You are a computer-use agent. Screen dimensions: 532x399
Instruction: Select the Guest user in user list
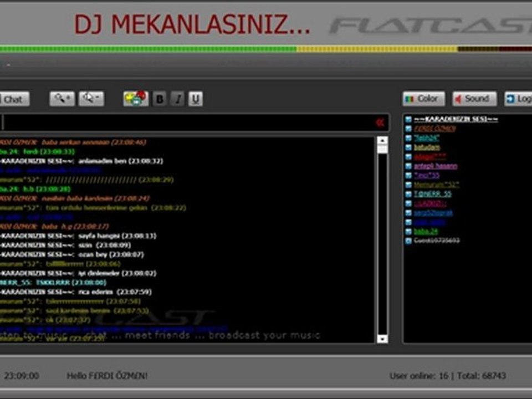pyautogui.click(x=437, y=241)
